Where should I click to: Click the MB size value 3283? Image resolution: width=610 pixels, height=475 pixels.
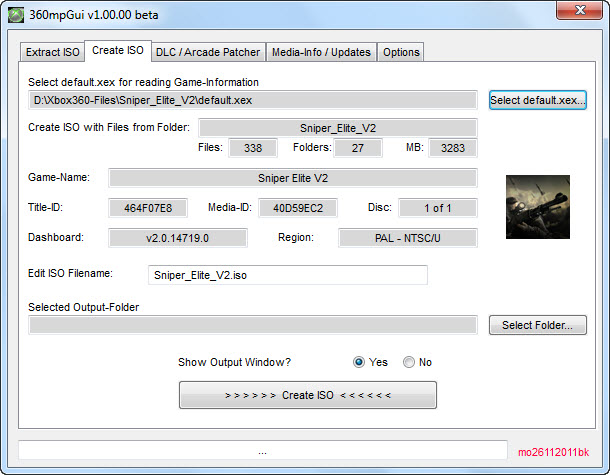pos(453,148)
